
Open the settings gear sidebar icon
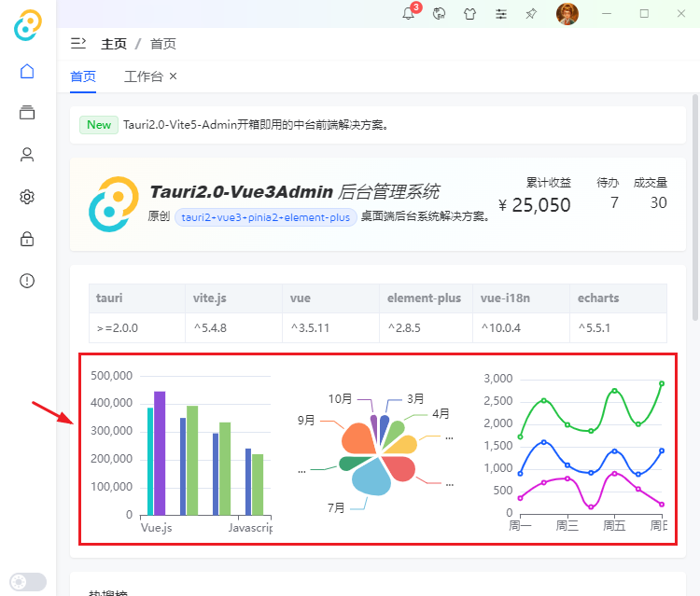27,197
